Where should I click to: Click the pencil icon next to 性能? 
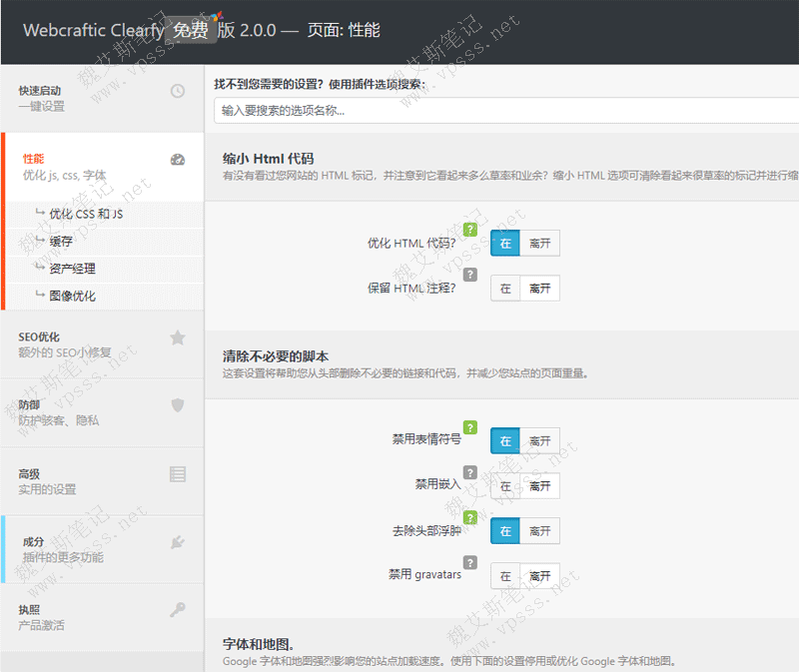[177, 159]
